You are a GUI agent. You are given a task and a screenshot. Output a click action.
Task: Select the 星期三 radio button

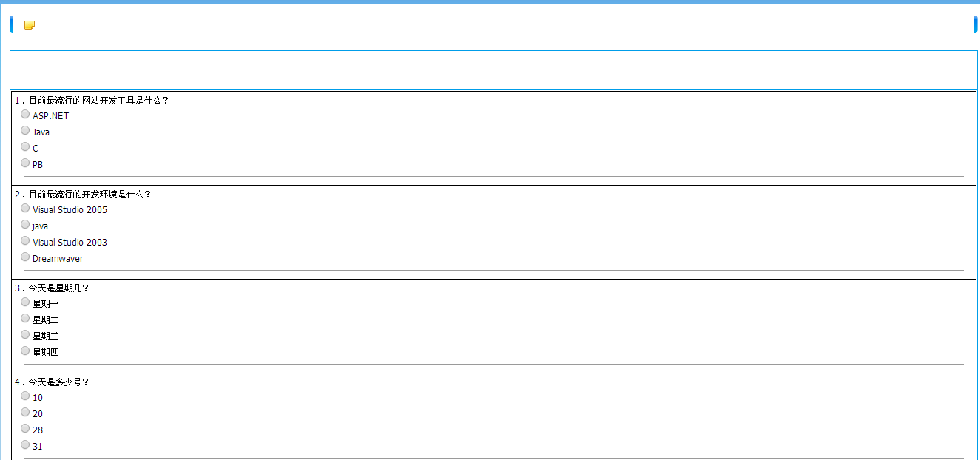[x=25, y=334]
